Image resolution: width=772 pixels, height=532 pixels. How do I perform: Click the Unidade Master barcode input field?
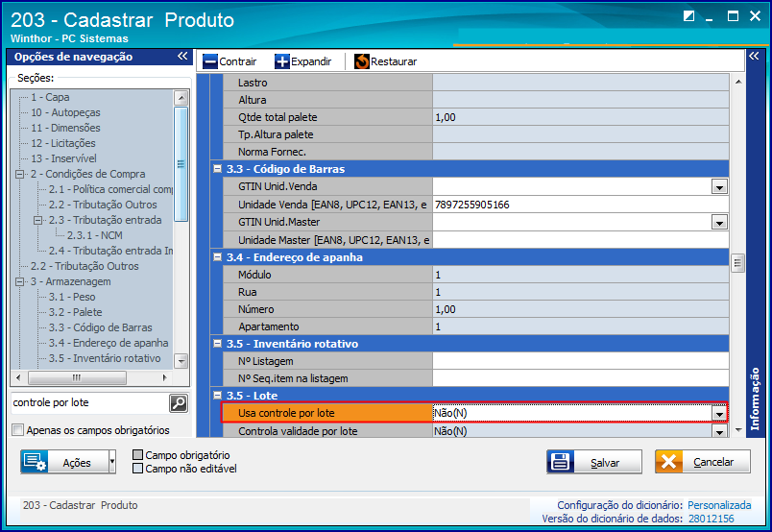(581, 240)
